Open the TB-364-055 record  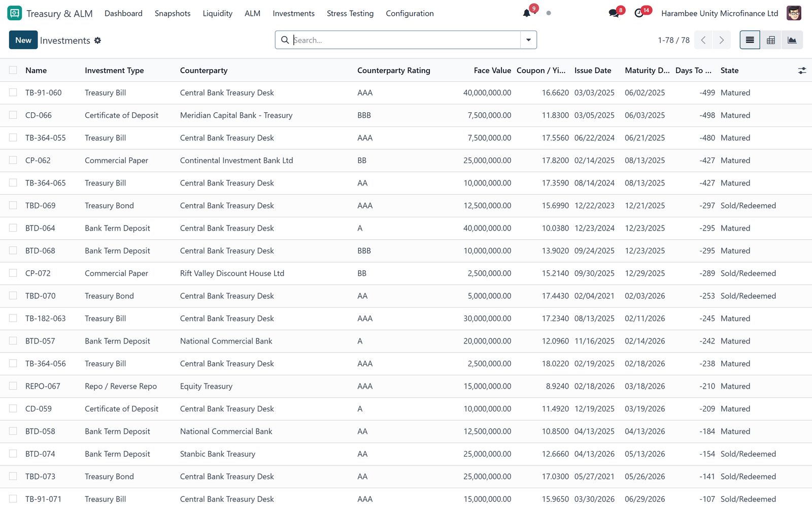click(x=46, y=138)
